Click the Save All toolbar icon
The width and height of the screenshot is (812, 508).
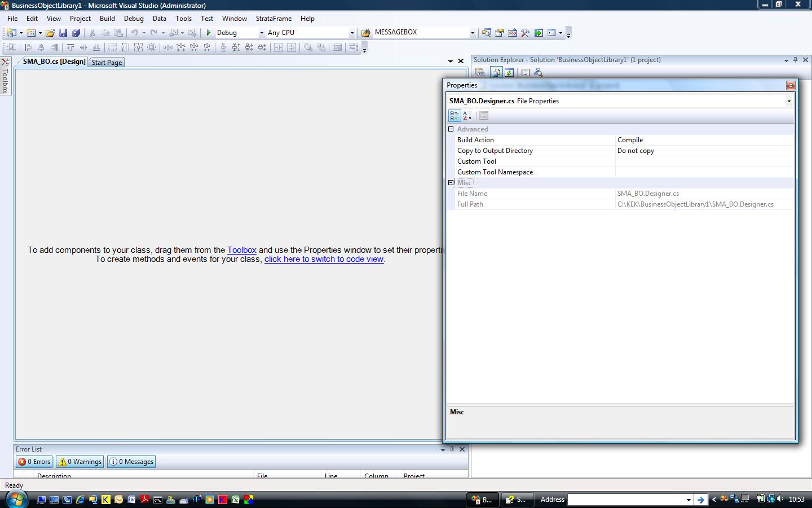click(x=76, y=33)
